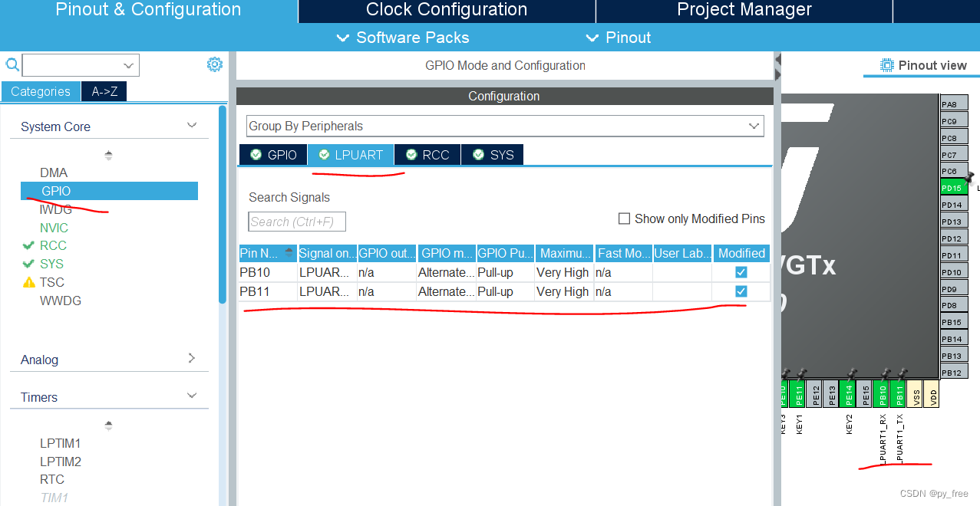The width and height of the screenshot is (980, 506).
Task: Click the green check inside the LPUART tab
Action: point(325,154)
